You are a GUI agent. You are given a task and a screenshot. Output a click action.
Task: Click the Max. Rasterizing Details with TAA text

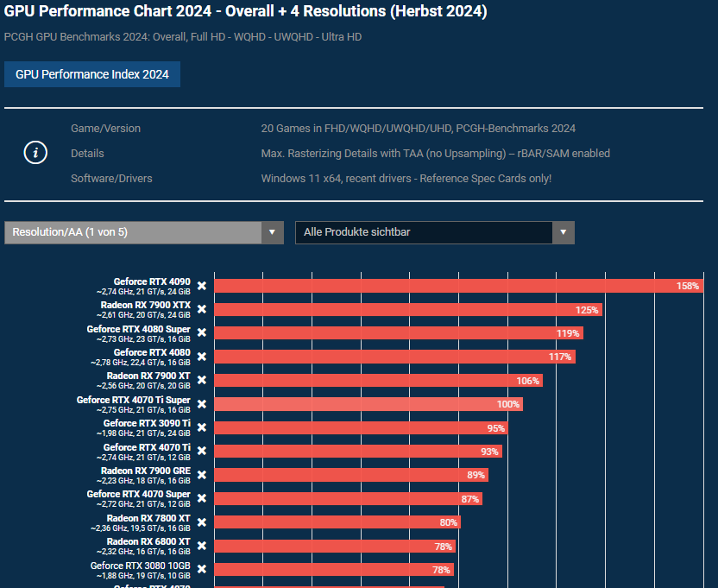pyautogui.click(x=436, y=154)
